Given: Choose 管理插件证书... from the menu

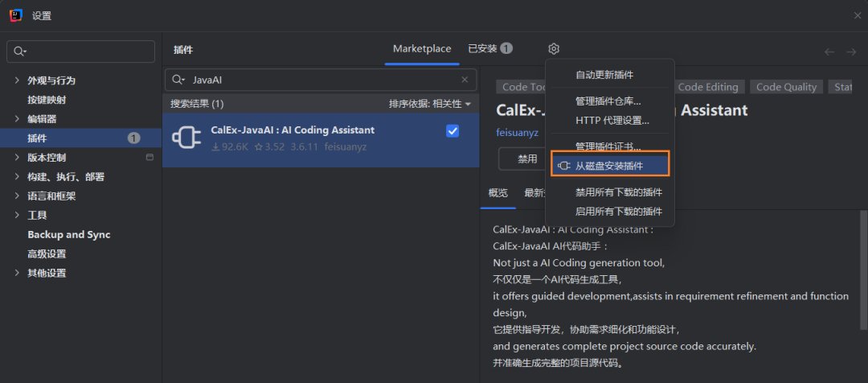Looking at the screenshot, I should tap(610, 146).
